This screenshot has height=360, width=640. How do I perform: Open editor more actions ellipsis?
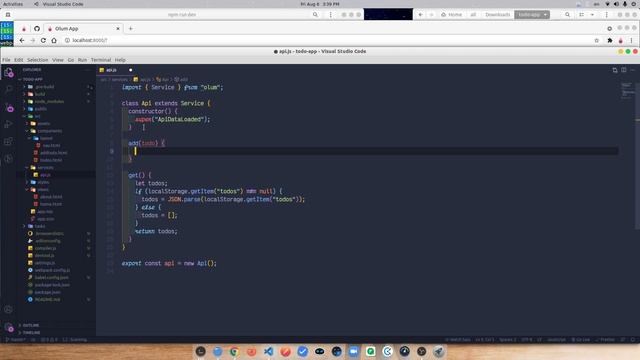633,70
